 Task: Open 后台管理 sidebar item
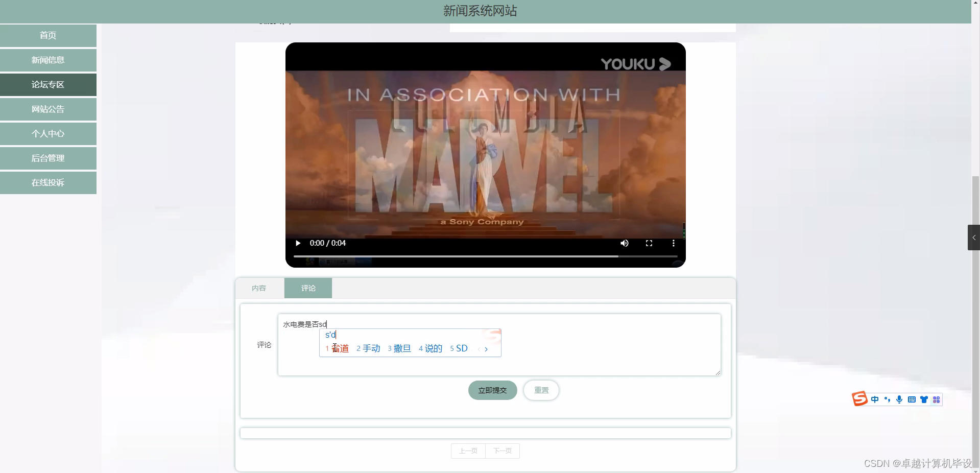click(x=48, y=158)
